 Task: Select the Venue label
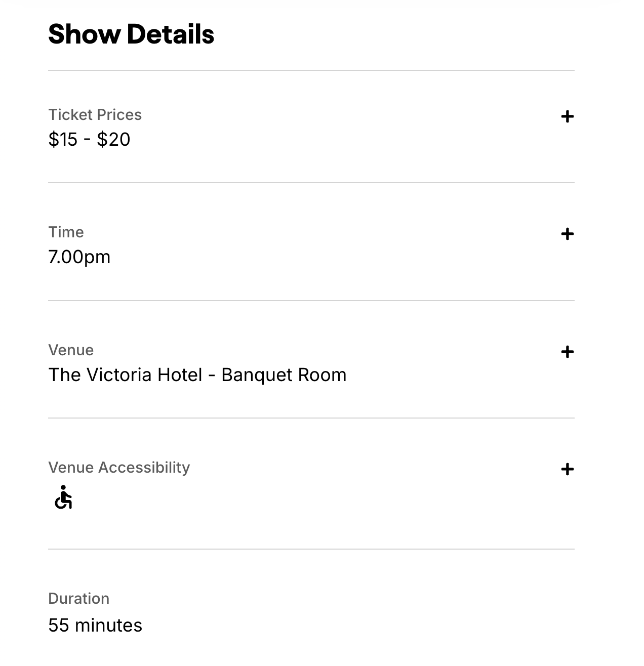pos(71,350)
